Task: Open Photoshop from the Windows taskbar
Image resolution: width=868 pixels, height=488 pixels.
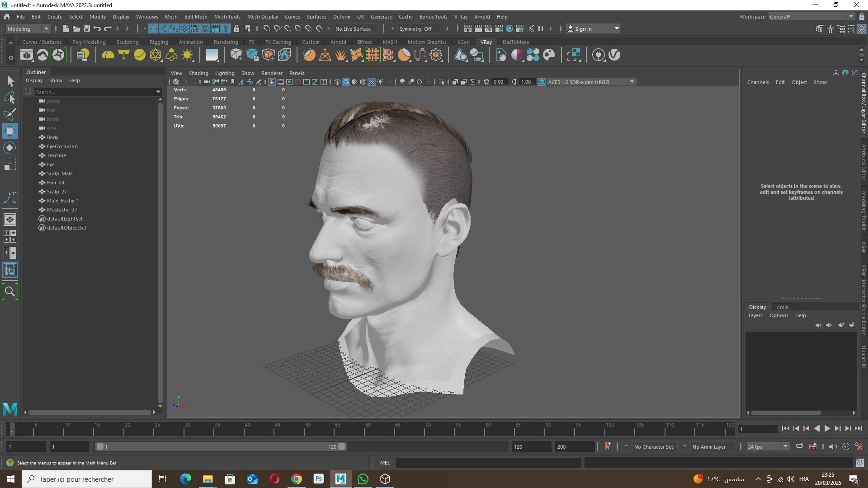Action: 318,479
